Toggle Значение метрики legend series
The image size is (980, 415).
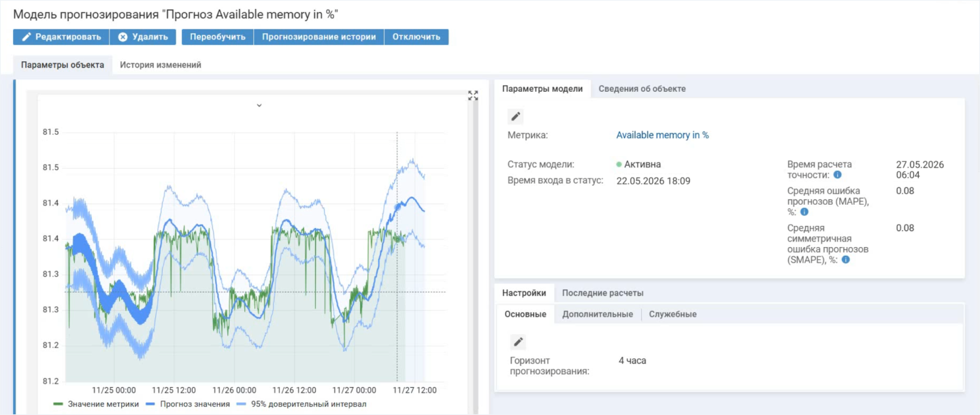click(x=96, y=404)
